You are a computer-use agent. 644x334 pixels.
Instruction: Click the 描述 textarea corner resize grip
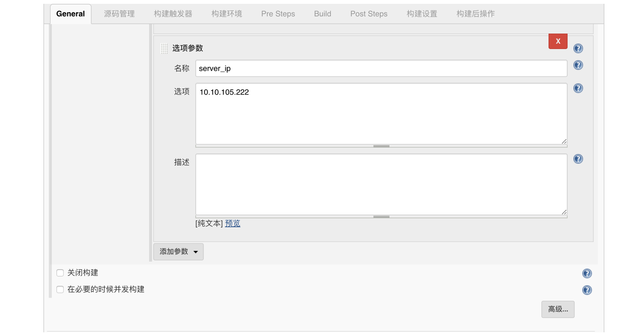[564, 212]
